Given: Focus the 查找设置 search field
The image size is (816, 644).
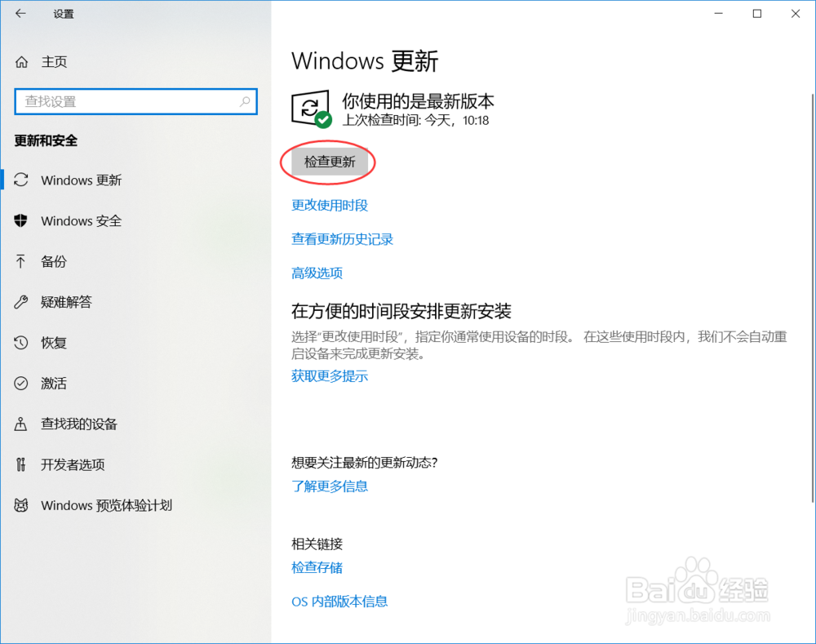Looking at the screenshot, I should point(135,101).
